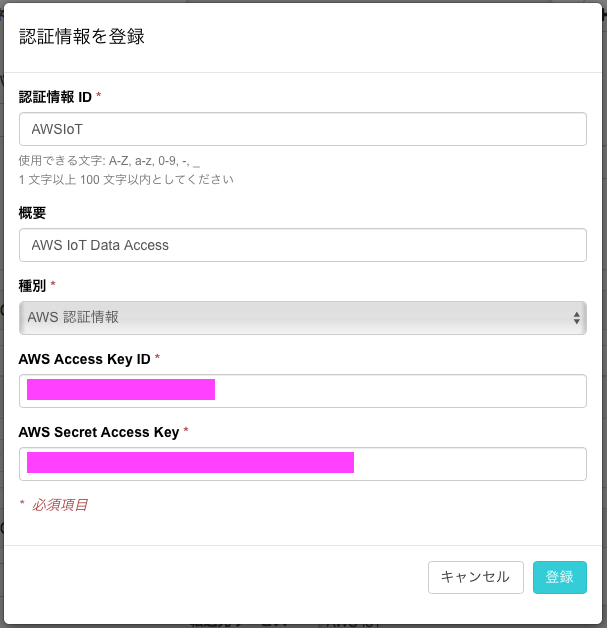Click the red asterisk after AWS Secret Access Key
Viewport: 607px width, 628px height.
coord(186,430)
